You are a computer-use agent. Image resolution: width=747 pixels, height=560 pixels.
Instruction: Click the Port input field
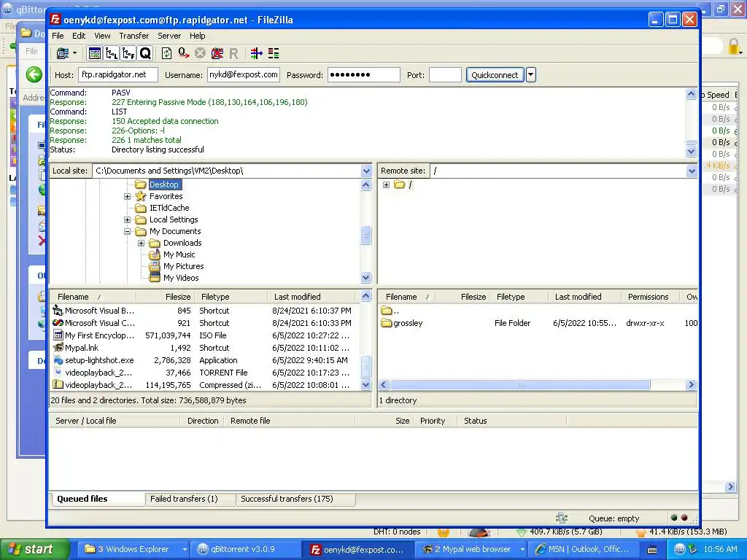[x=445, y=75]
